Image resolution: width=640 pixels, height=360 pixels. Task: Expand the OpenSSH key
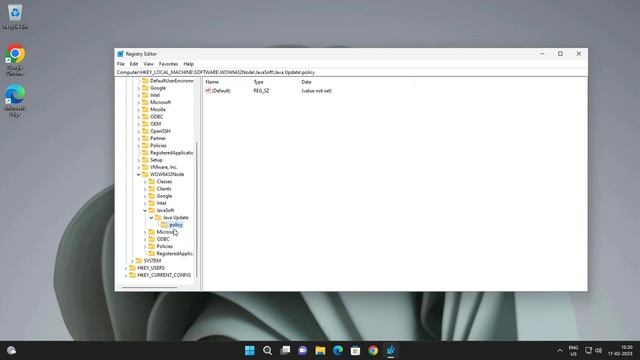[138, 131]
